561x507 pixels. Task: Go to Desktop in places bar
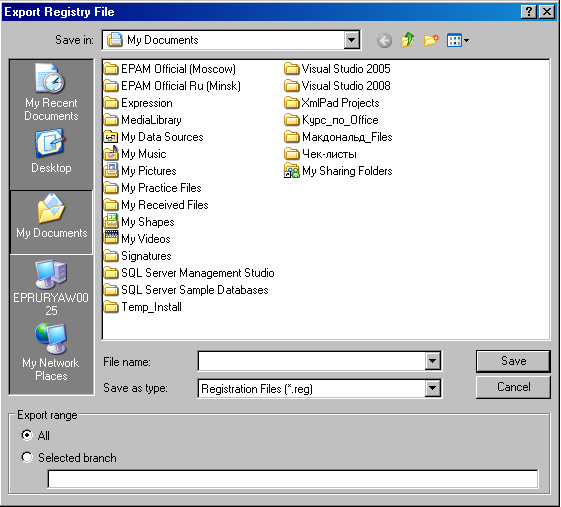pyautogui.click(x=51, y=152)
